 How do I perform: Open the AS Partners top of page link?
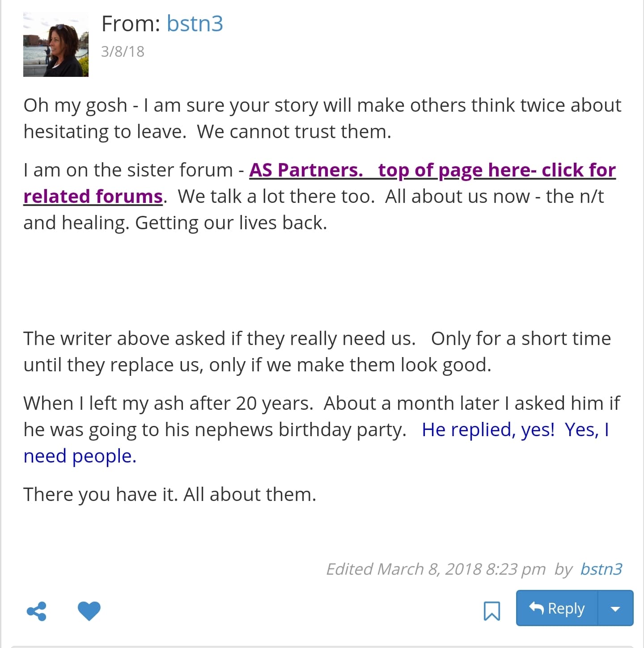(432, 170)
